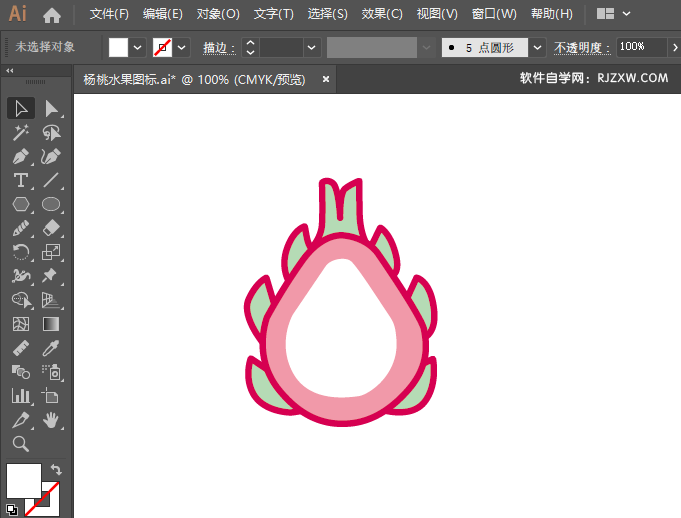Open the 帮助(H) menu

click(x=552, y=14)
